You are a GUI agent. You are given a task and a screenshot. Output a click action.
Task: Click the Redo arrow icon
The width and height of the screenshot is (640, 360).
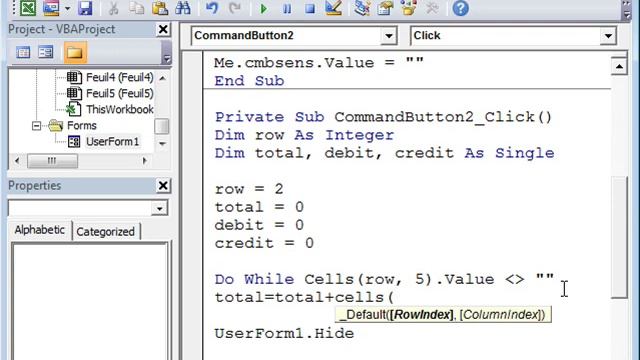[235, 8]
